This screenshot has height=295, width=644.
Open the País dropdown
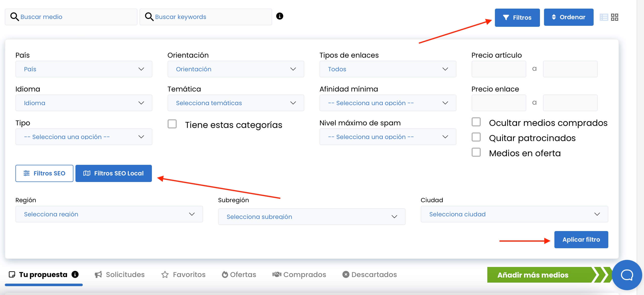[84, 69]
